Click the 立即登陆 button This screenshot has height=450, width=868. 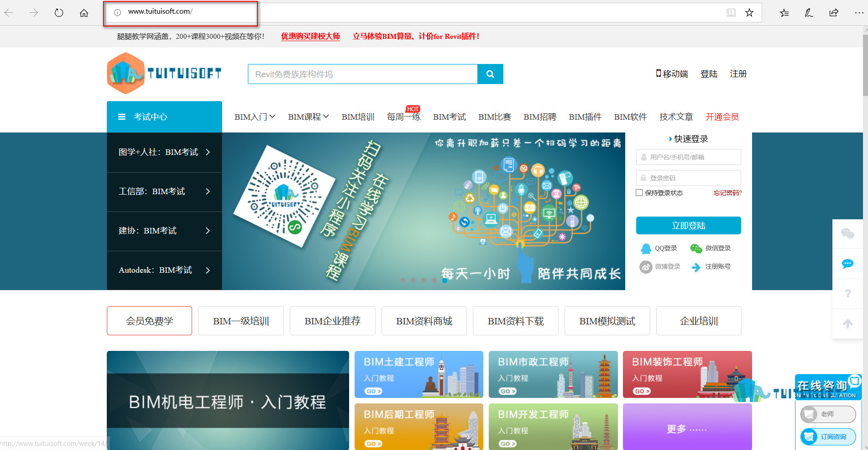pyautogui.click(x=688, y=226)
